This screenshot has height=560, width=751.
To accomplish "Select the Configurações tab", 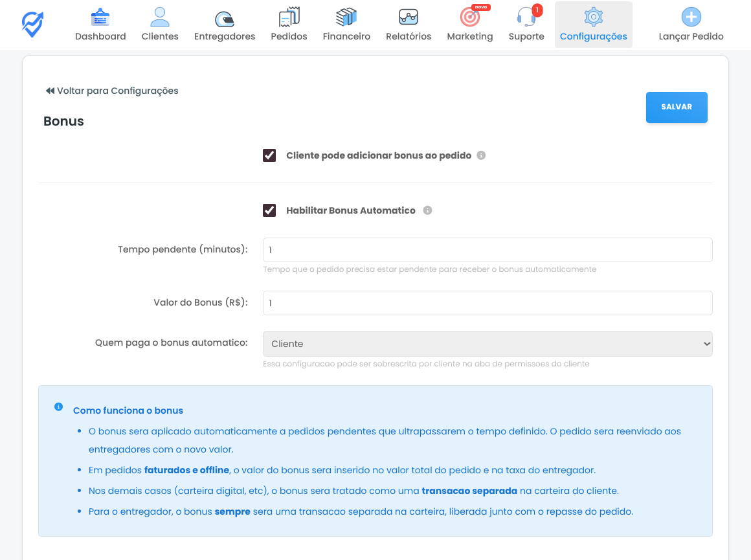I will click(593, 25).
